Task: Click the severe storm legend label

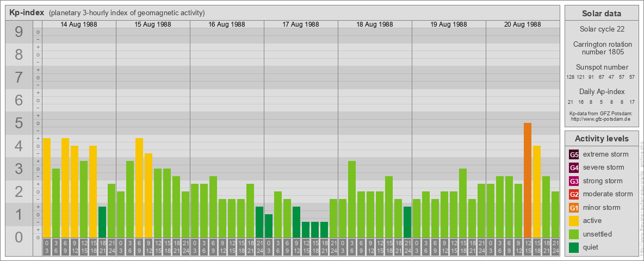Action: pos(603,167)
